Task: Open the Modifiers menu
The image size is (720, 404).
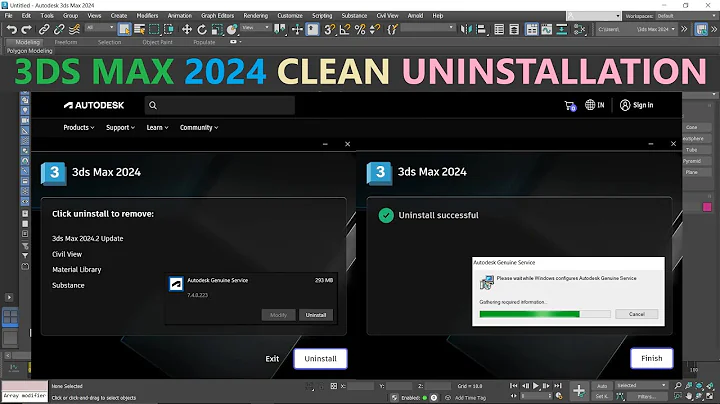Action: 147,16
